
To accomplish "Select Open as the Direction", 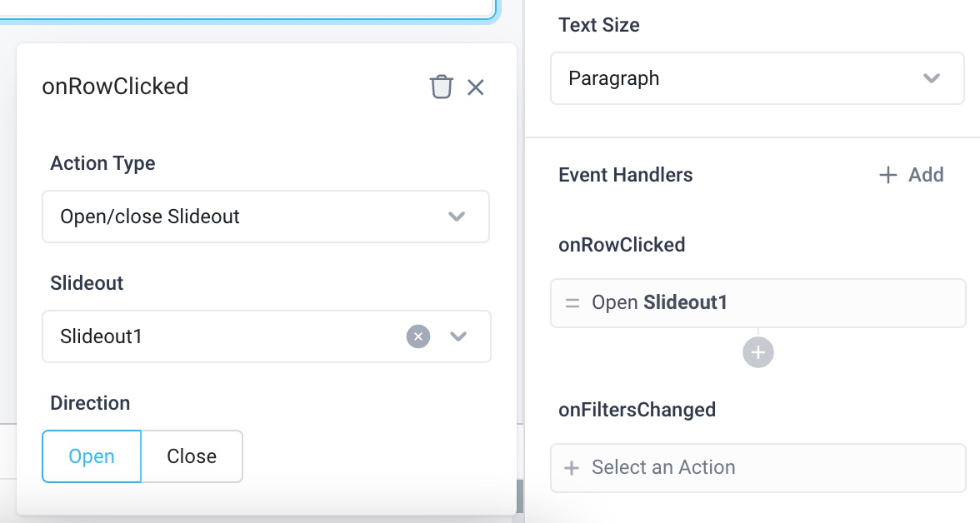I will [x=91, y=456].
